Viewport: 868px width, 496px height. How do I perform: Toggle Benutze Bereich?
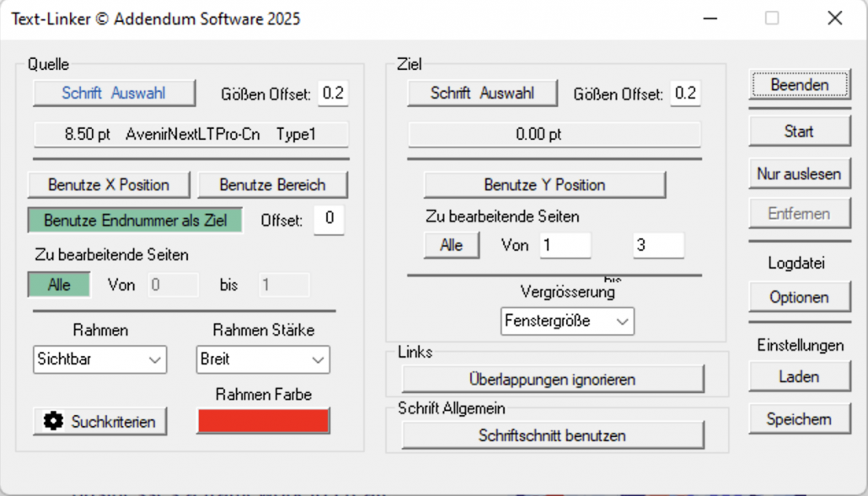point(272,184)
